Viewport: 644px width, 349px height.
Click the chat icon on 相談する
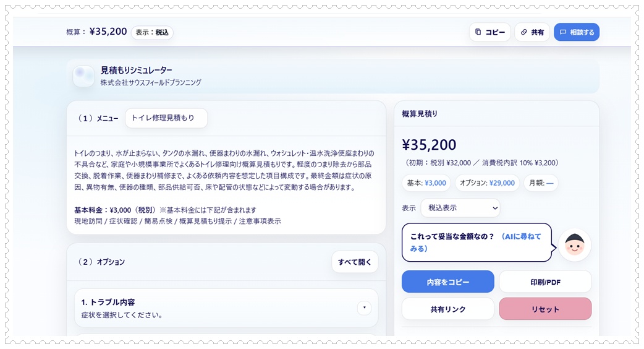pyautogui.click(x=563, y=32)
